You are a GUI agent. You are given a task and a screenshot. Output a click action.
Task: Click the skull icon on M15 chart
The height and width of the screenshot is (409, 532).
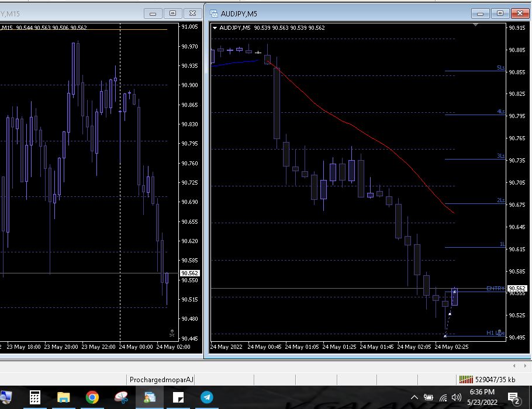(172, 333)
